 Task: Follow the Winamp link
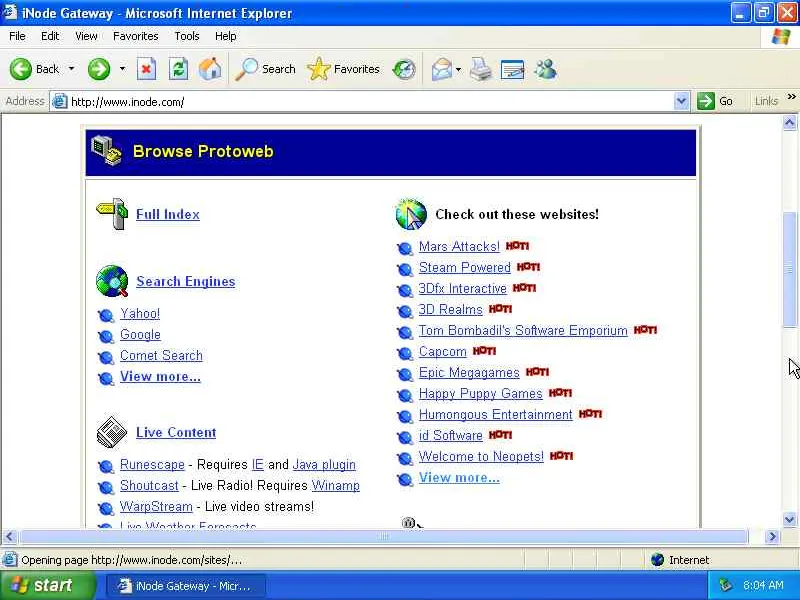[335, 486]
